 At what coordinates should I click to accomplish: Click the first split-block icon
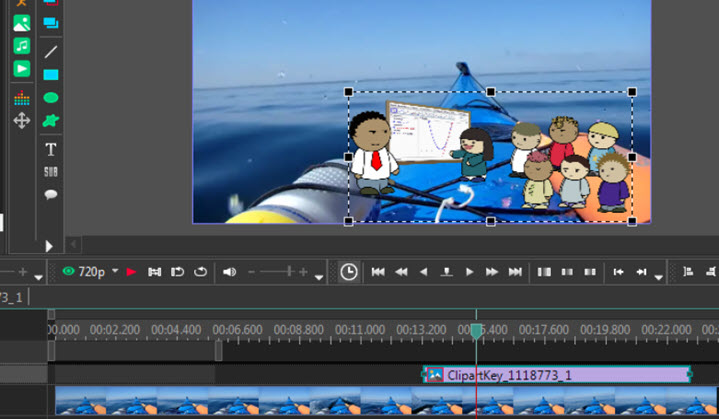click(x=544, y=272)
